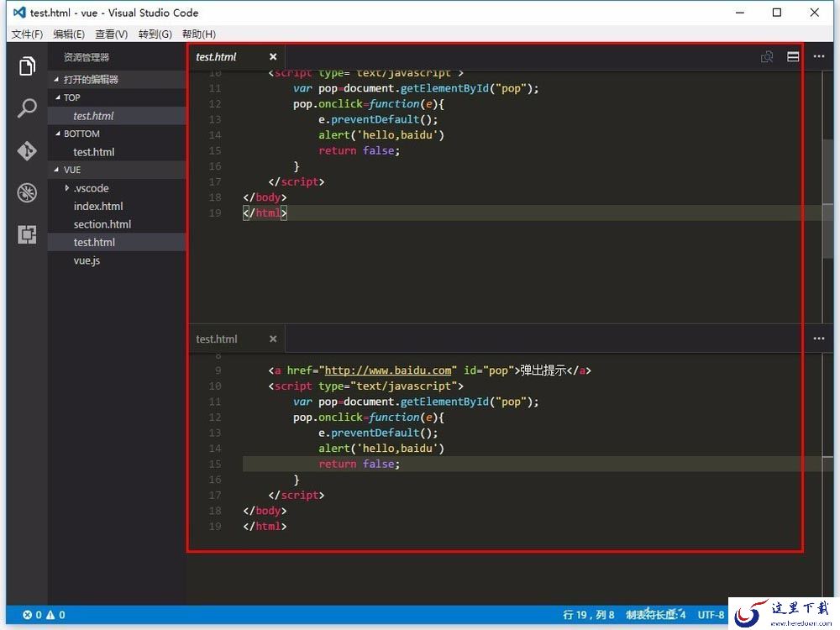Click 制表符长度: 4 indentation setting
Image resolution: width=840 pixels, height=630 pixels.
click(x=656, y=615)
